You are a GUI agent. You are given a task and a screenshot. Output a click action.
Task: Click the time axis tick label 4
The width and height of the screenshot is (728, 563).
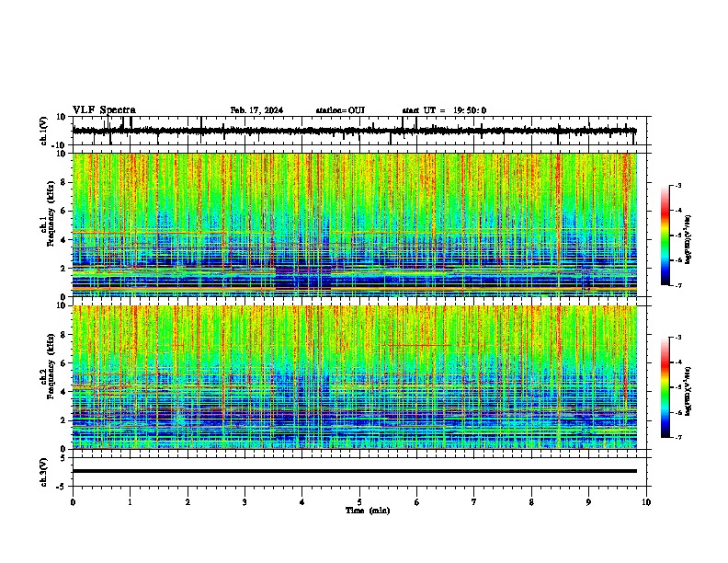pyautogui.click(x=302, y=502)
